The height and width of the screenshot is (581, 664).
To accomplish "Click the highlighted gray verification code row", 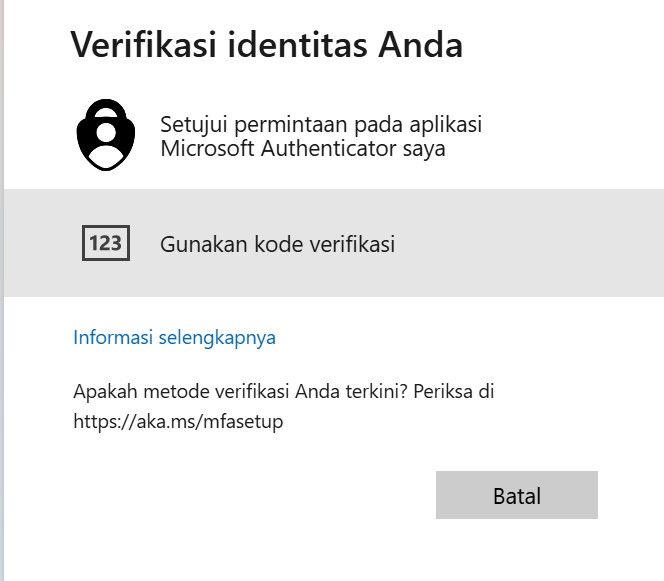I will [x=334, y=243].
